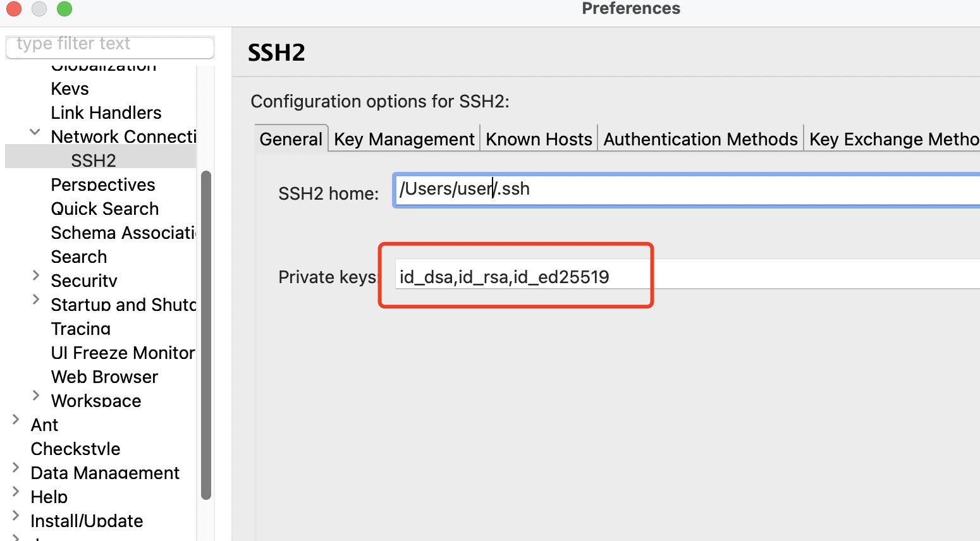
Task: Select Link Handlers in preferences tree
Action: [106, 112]
